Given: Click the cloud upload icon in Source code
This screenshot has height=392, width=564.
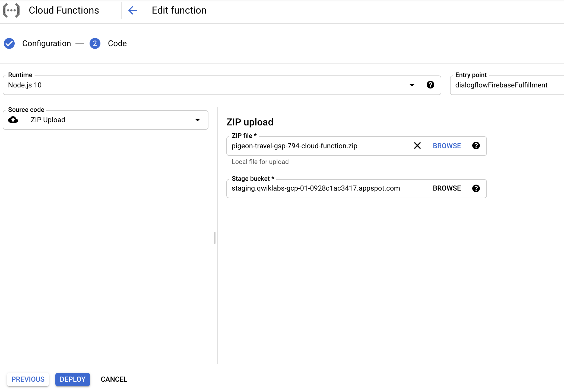Looking at the screenshot, I should [x=13, y=120].
